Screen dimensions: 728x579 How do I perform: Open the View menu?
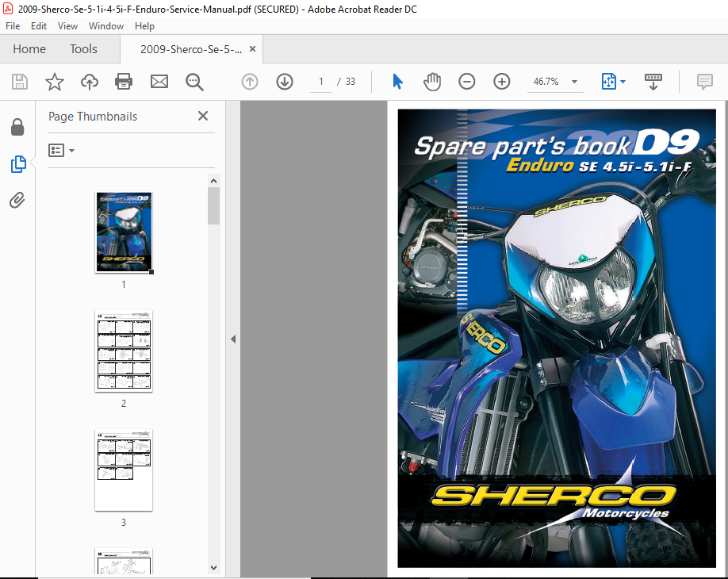click(67, 26)
